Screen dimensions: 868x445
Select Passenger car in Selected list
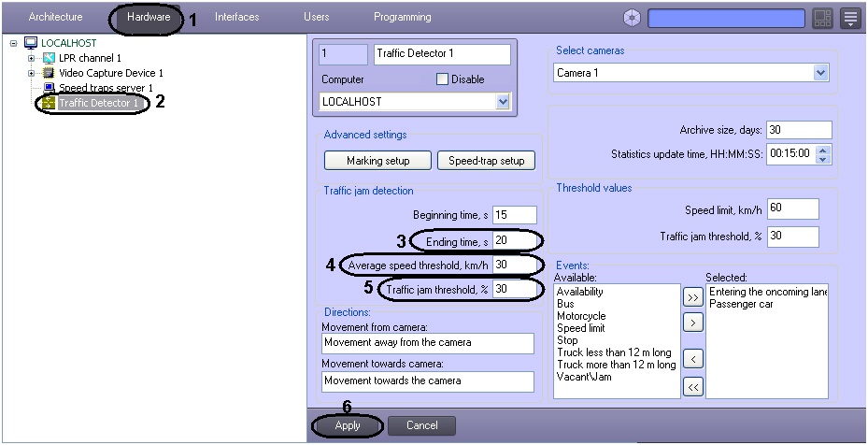(x=741, y=304)
